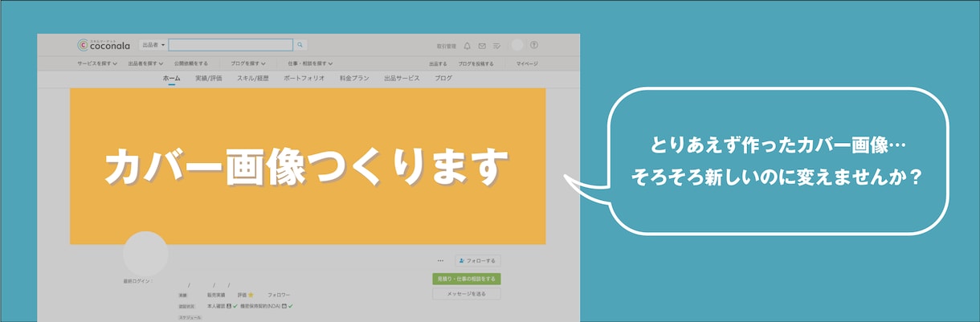Click the 機密保持契約(NDA) text
Image resolution: width=980 pixels, height=322 pixels.
(259, 306)
